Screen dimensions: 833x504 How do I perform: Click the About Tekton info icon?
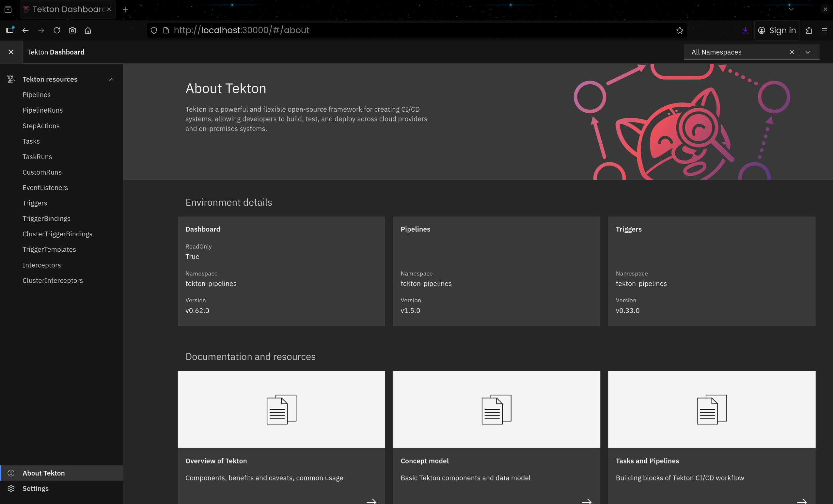[x=11, y=473]
